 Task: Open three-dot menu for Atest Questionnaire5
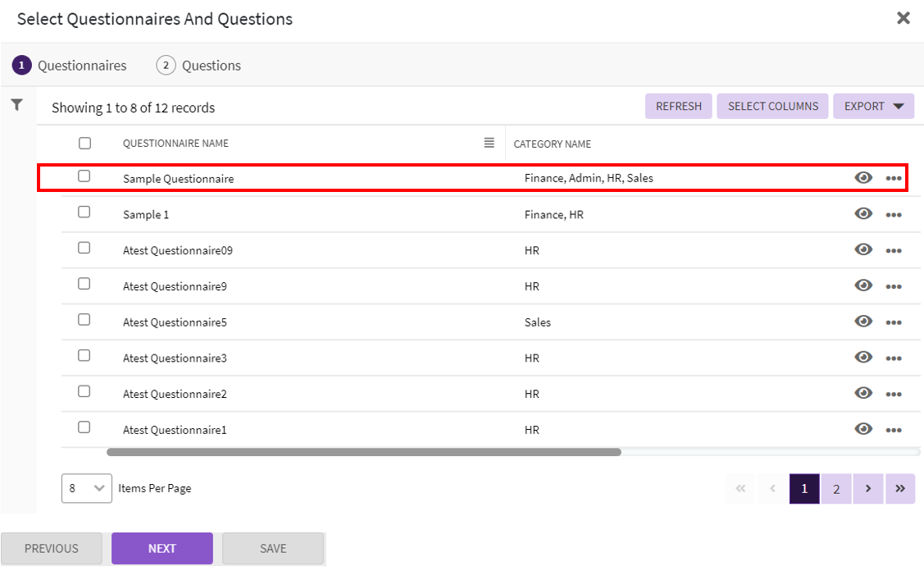(x=894, y=322)
